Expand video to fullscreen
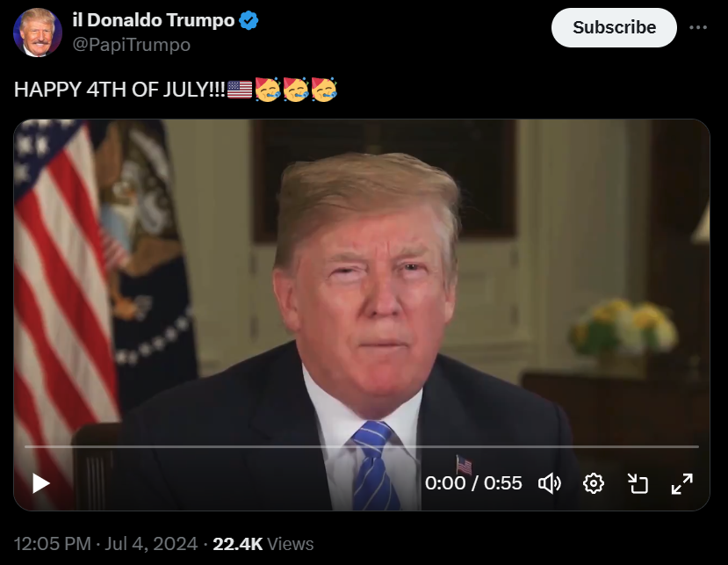728x565 pixels. (682, 483)
